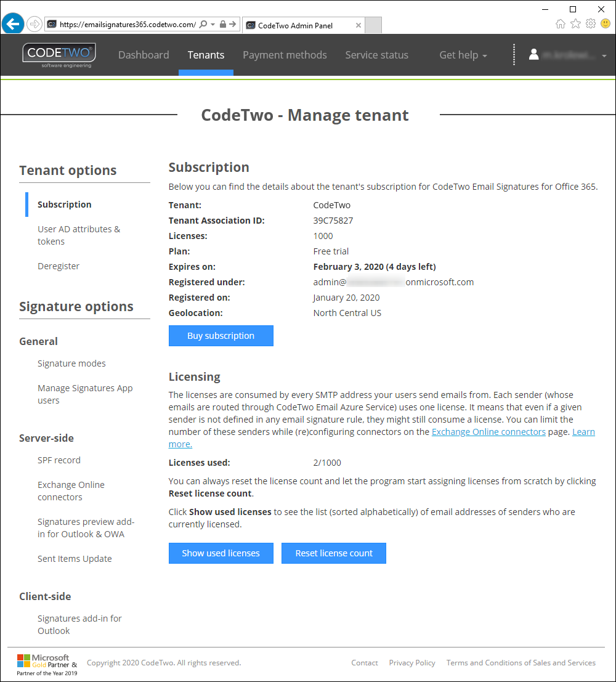Click the Copyright 2020 CodeTwo footer text
The width and height of the screenshot is (616, 682).
coord(164,663)
